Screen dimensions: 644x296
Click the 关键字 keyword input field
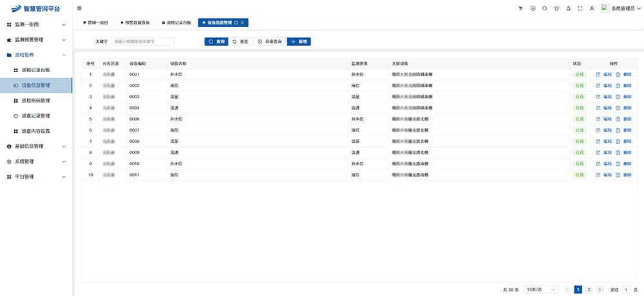142,41
